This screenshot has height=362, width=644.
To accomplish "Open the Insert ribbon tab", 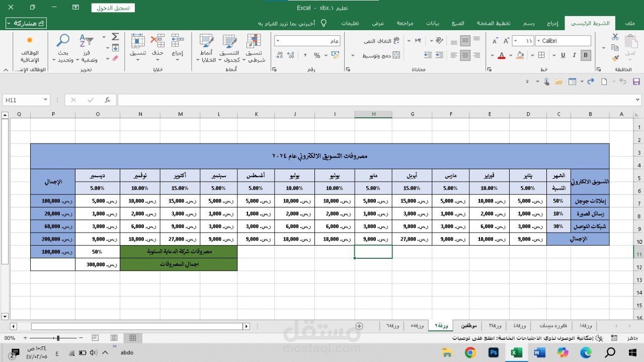I will pyautogui.click(x=552, y=23).
